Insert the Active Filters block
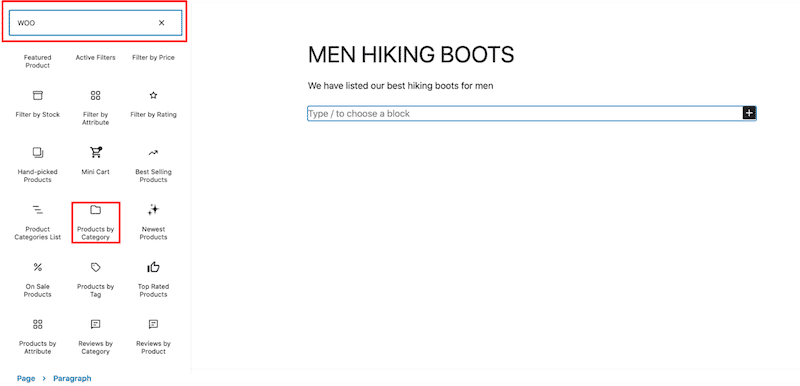The height and width of the screenshot is (386, 800). pos(95,58)
